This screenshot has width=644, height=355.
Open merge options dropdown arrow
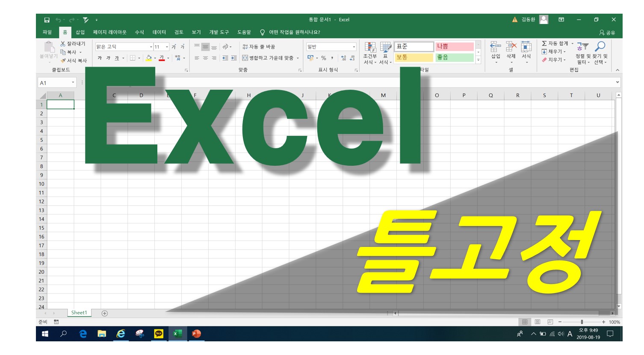click(x=298, y=58)
